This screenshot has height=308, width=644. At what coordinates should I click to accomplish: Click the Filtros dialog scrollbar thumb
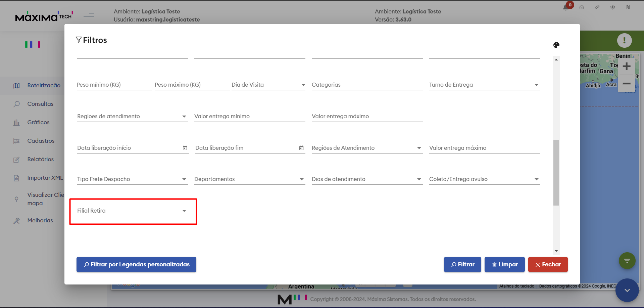click(556, 172)
